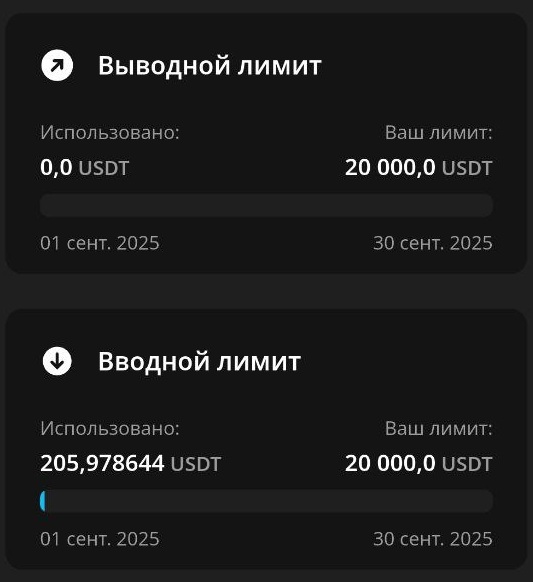
Task: Click the 0,0 USDT used amount
Action: pyautogui.click(x=85, y=168)
